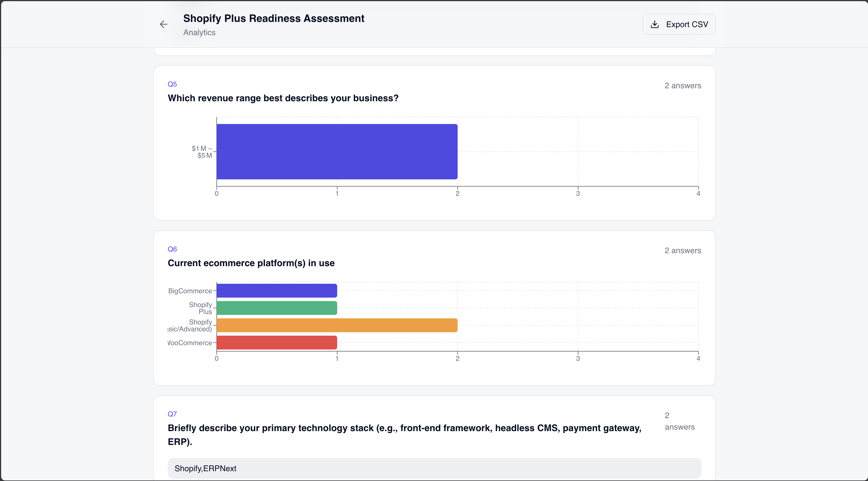This screenshot has height=481, width=868.
Task: Click the Q7 question label
Action: (172, 414)
